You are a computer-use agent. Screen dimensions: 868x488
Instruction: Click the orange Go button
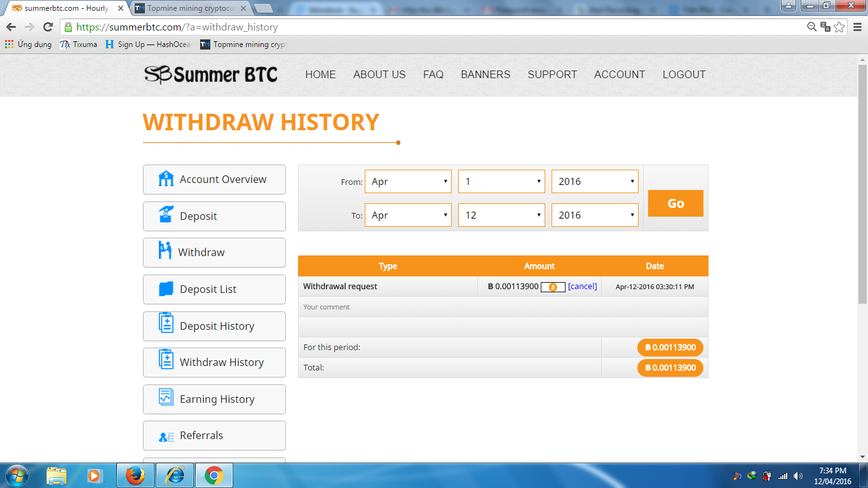675,203
